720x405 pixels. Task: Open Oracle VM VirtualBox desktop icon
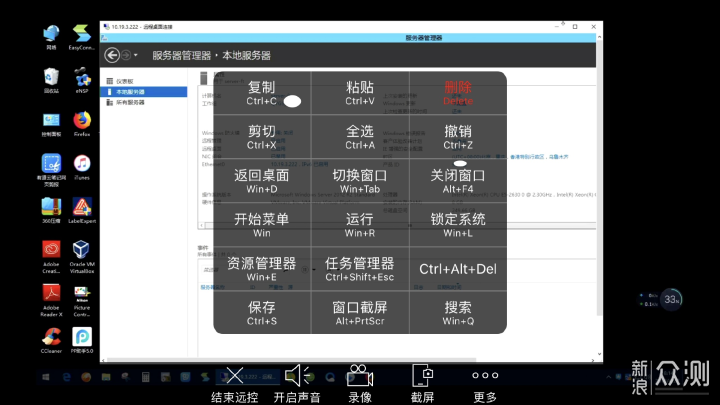point(82,257)
